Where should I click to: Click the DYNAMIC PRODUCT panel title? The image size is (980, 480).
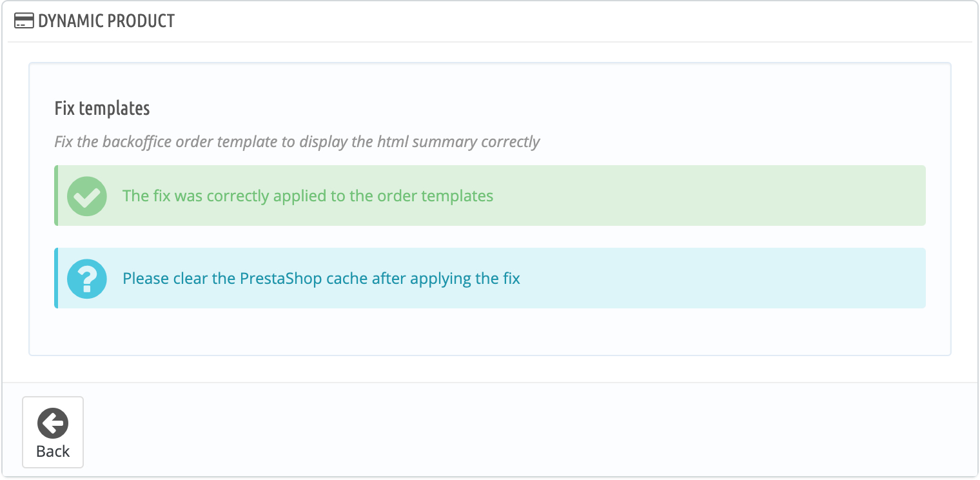click(x=106, y=21)
